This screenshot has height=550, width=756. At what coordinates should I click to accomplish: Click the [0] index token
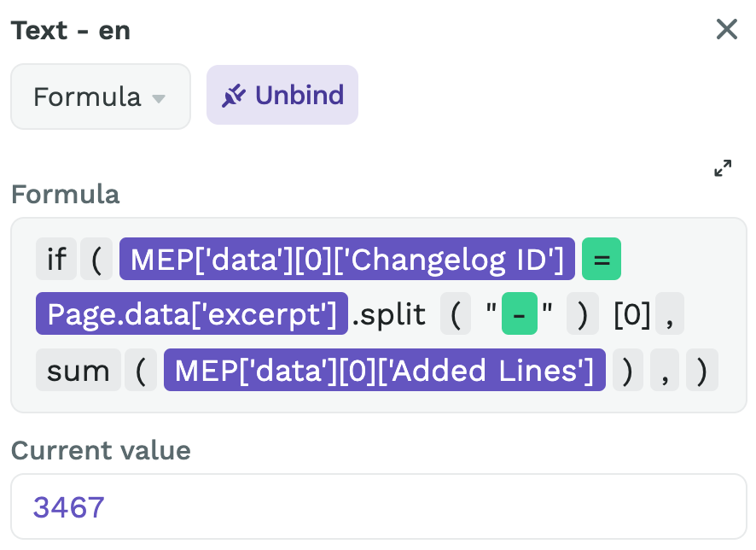(633, 314)
